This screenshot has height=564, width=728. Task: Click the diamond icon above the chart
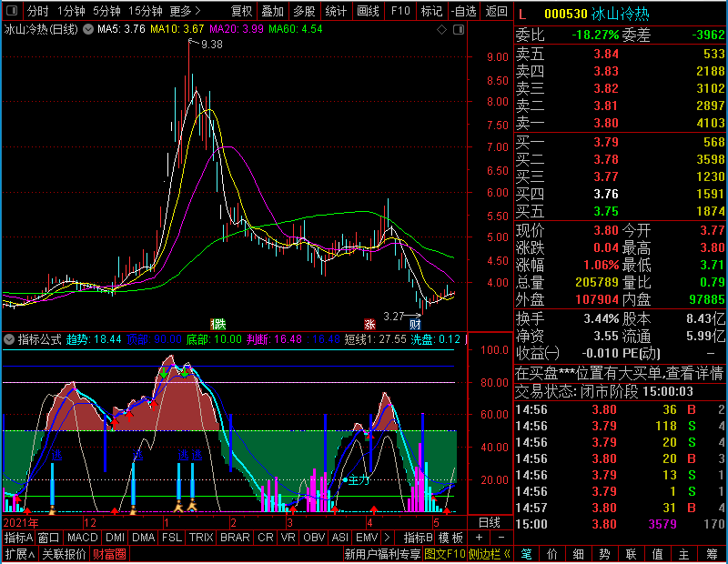click(441, 30)
